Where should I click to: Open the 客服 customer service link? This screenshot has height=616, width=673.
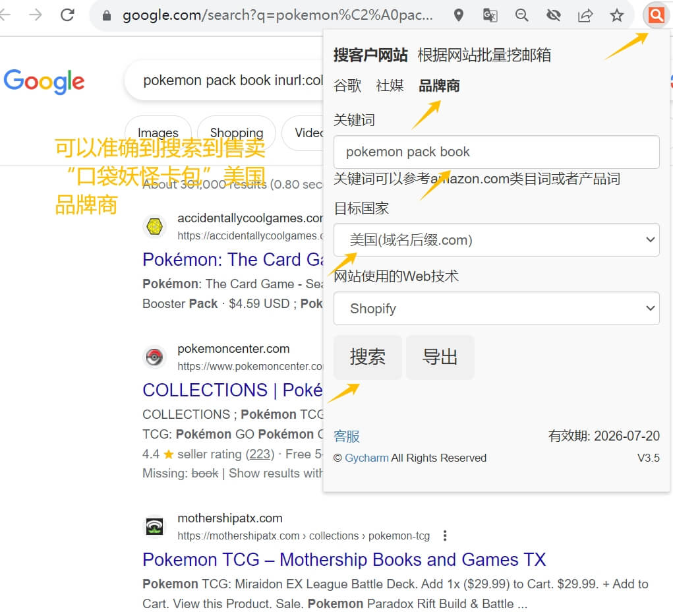click(346, 436)
